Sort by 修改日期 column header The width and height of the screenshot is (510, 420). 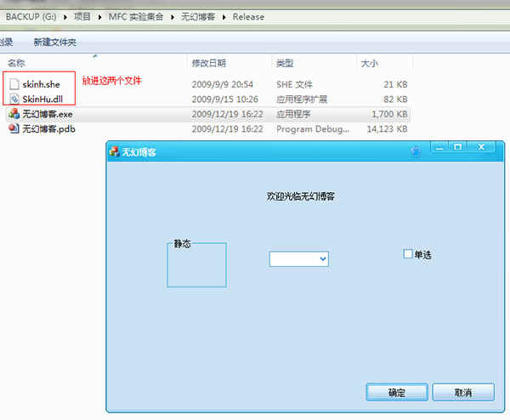click(x=209, y=63)
